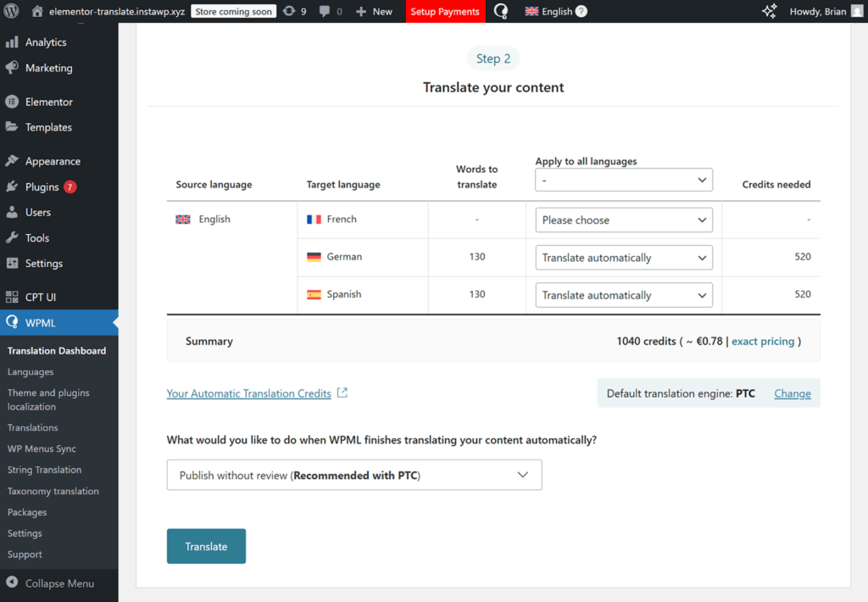This screenshot has width=868, height=602.
Task: Open the comments bubble icon in admin bar
Action: [x=325, y=11]
